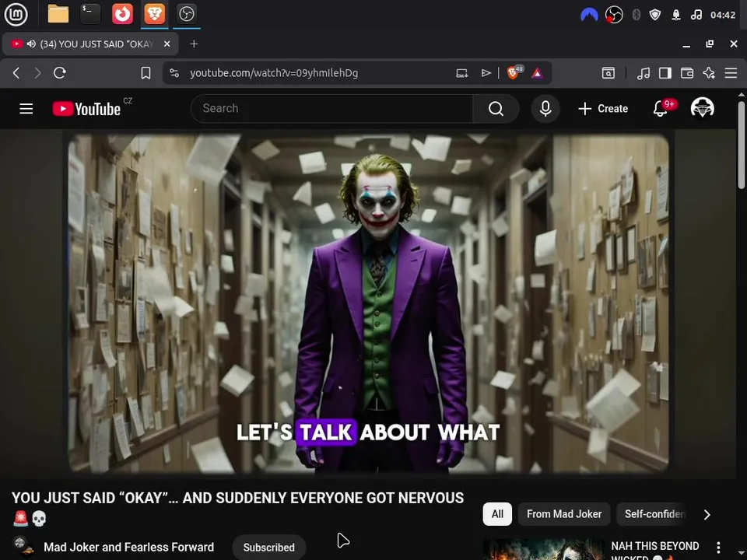Bookmark this page
This screenshot has width=747, height=560.
coord(146,73)
